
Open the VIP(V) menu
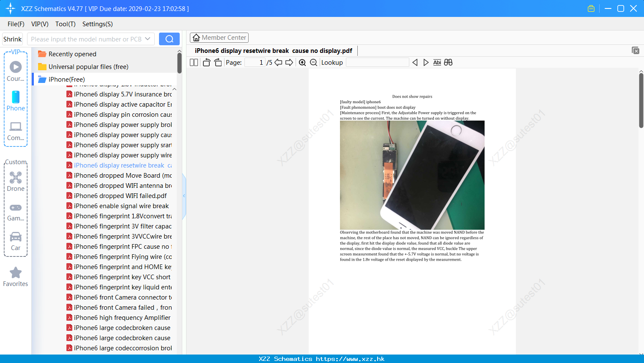coord(40,24)
